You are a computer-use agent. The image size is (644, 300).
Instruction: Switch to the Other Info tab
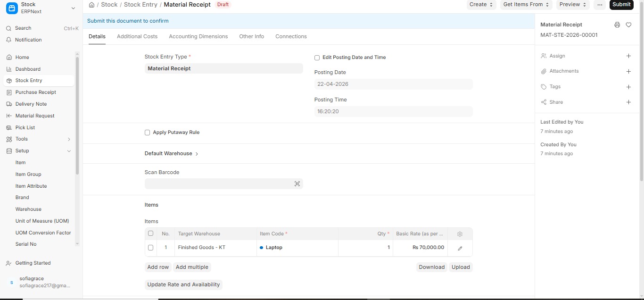tap(251, 36)
